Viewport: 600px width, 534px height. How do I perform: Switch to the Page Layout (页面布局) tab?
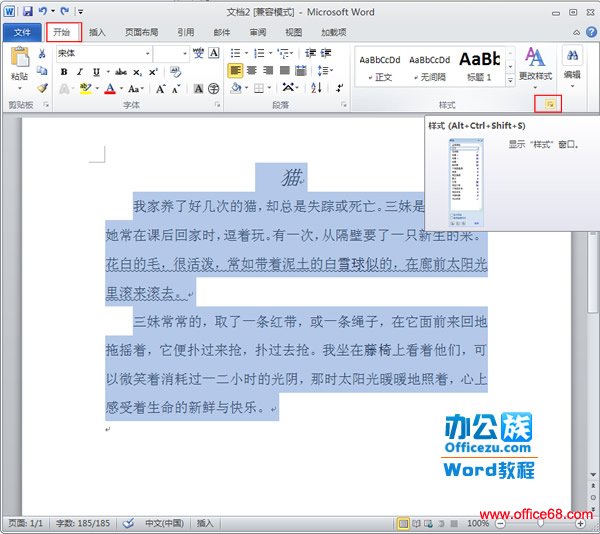pos(142,33)
